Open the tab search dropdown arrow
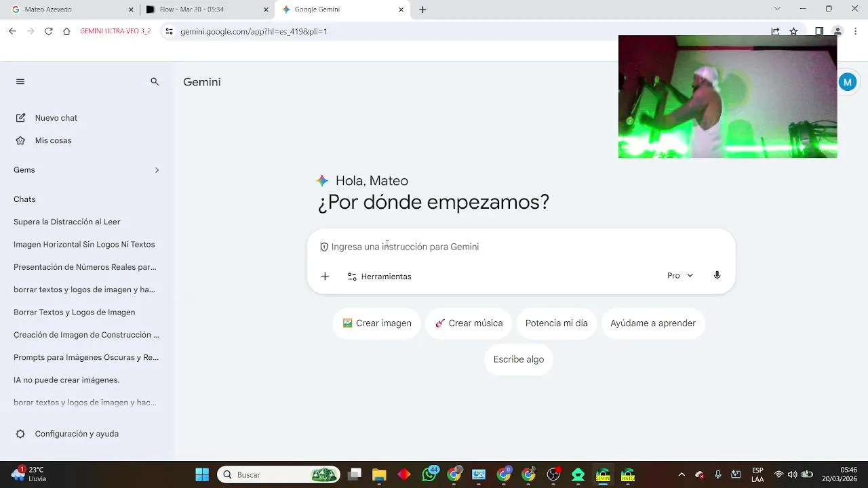The width and height of the screenshot is (868, 488). click(x=777, y=9)
